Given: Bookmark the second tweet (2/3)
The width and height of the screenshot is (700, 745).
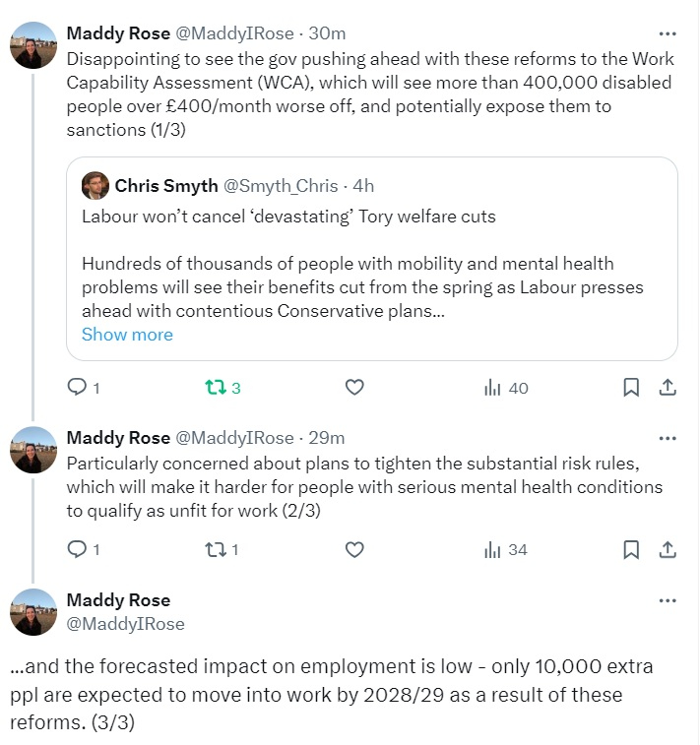Looking at the screenshot, I should pos(631,549).
